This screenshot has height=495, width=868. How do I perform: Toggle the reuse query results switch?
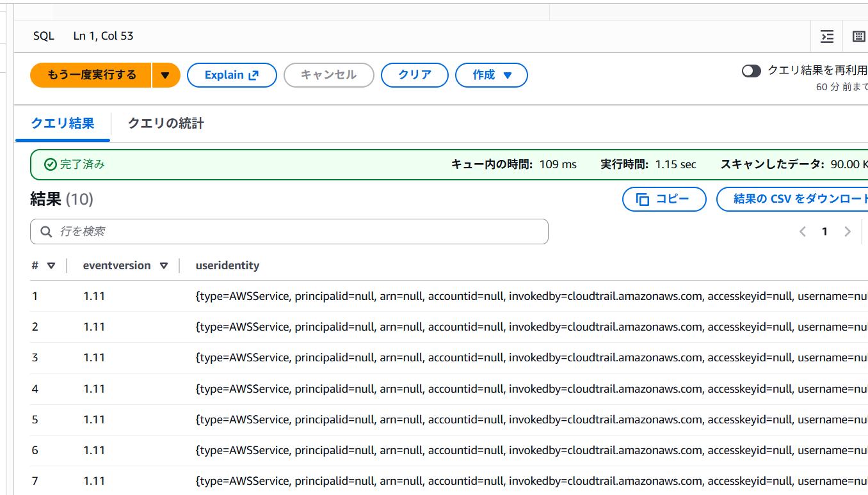click(751, 70)
